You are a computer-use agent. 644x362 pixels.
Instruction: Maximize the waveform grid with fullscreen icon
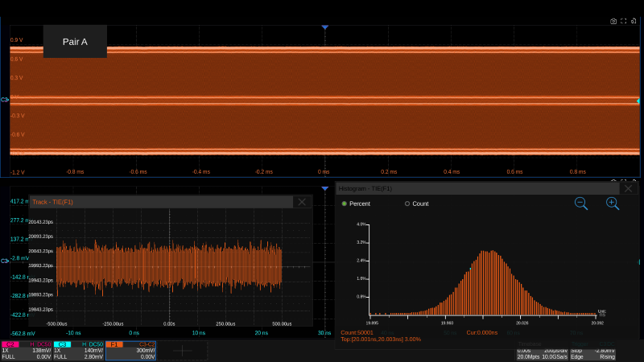(x=624, y=21)
